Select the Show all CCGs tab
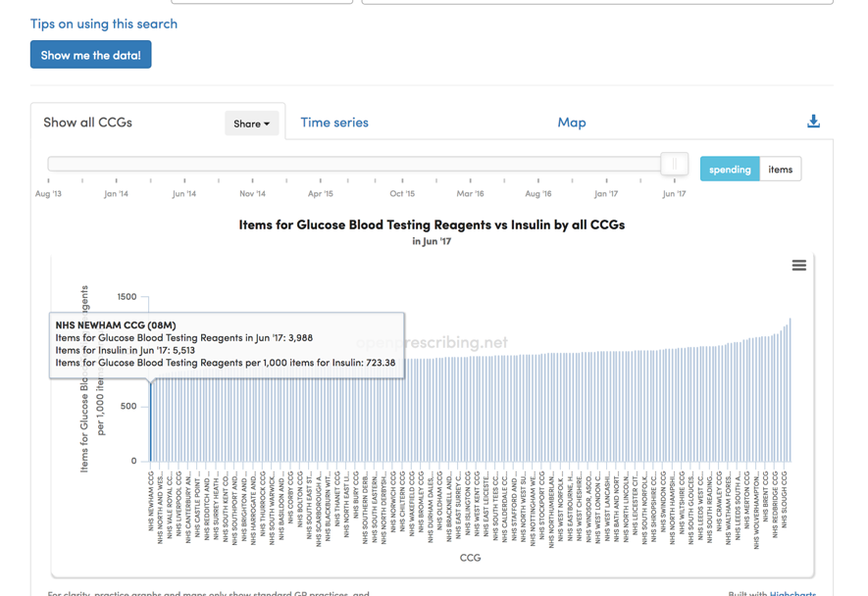The image size is (868, 596). (87, 123)
